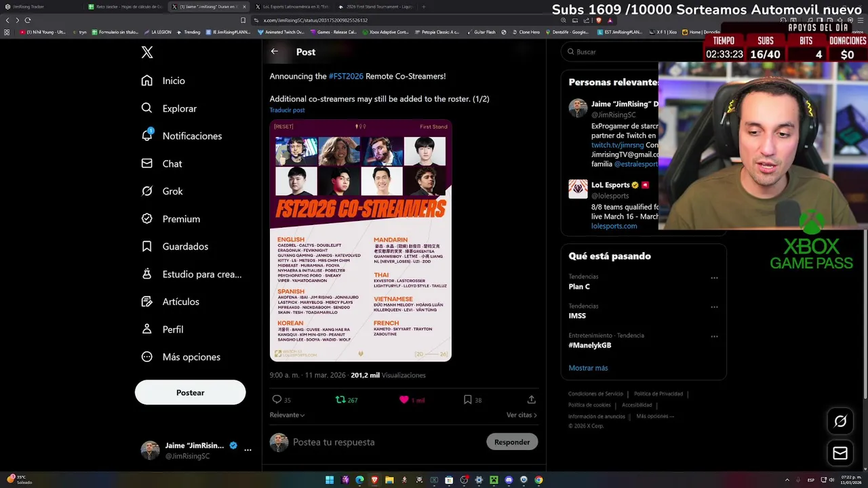Click Ver citas link

521,415
